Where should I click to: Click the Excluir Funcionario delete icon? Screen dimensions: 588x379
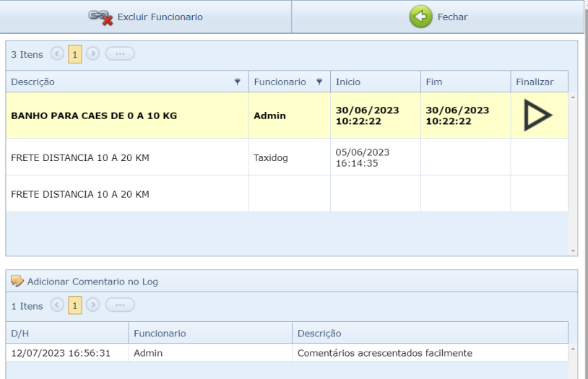point(100,17)
